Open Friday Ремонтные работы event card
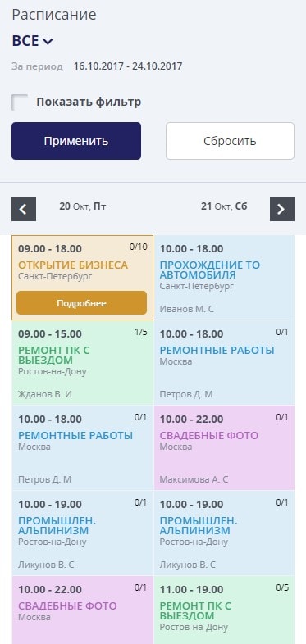The width and height of the screenshot is (306, 644). click(x=82, y=448)
